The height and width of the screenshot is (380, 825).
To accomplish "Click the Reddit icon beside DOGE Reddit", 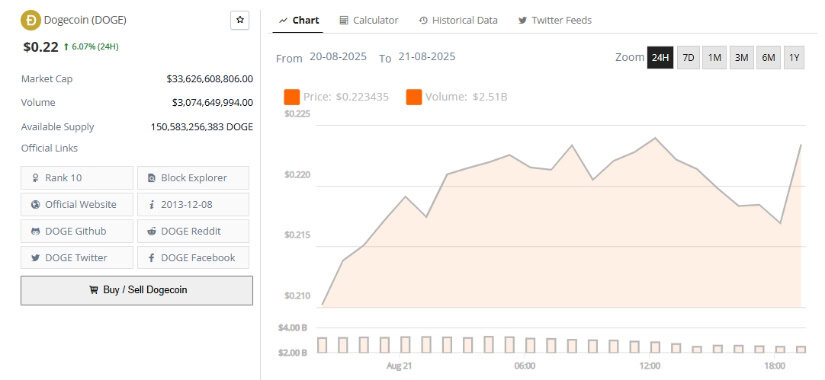I will (x=152, y=231).
